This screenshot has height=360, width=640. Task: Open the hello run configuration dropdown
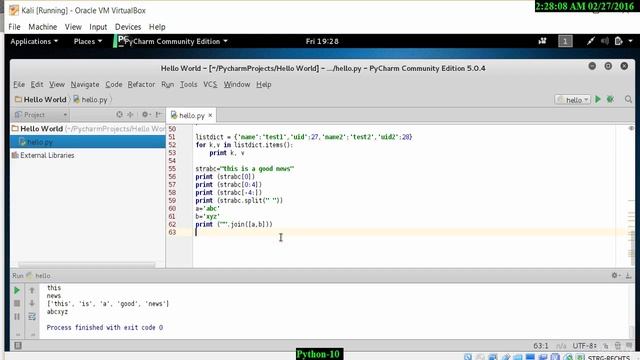[x=573, y=100]
